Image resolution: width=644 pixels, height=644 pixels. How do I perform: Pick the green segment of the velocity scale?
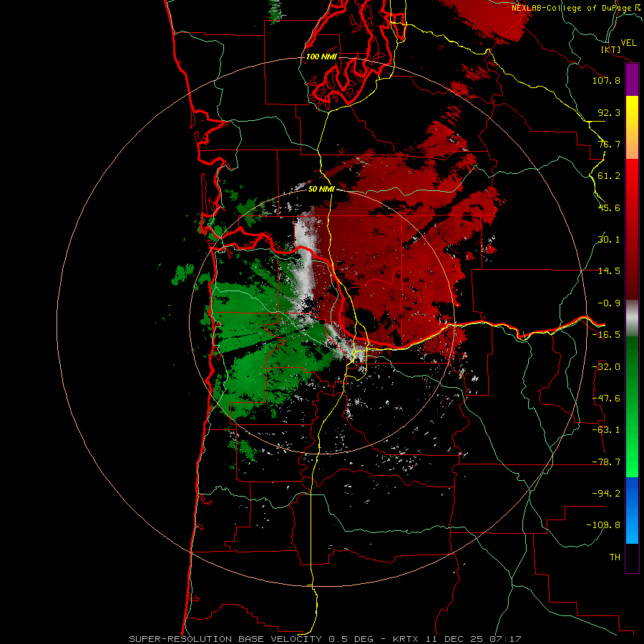(x=632, y=406)
